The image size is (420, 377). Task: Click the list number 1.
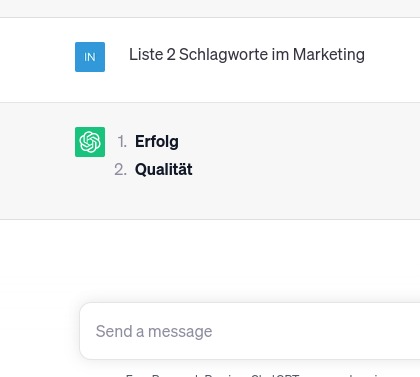122,142
